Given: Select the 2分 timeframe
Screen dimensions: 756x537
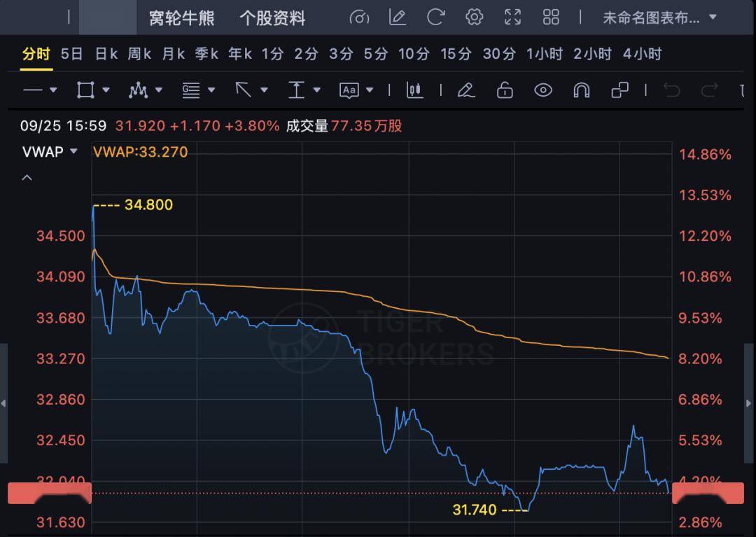Looking at the screenshot, I should pos(306,54).
